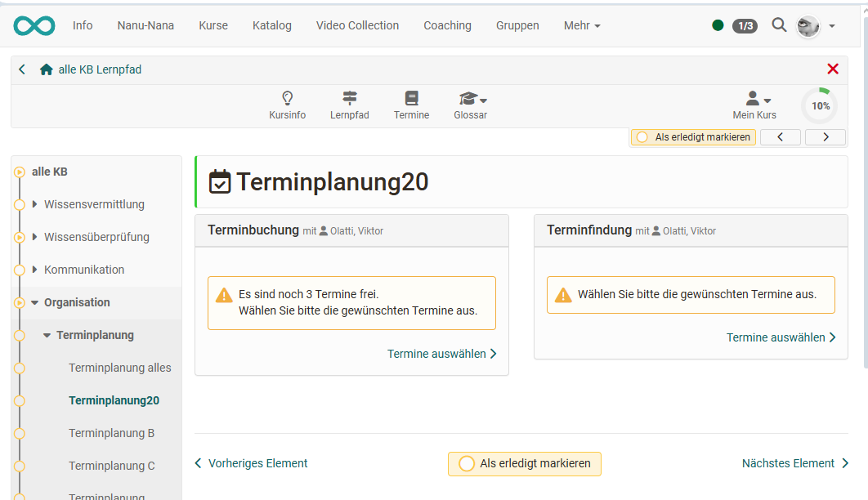Mark Terminplanung20 as done at page bottom
Image resolution: width=868 pixels, height=500 pixels.
pyautogui.click(x=524, y=463)
